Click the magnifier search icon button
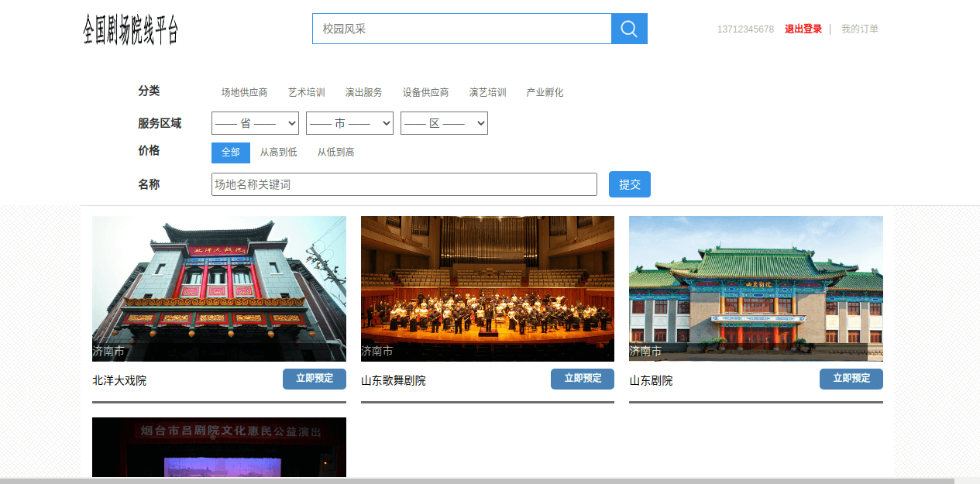The image size is (980, 484). point(629,29)
